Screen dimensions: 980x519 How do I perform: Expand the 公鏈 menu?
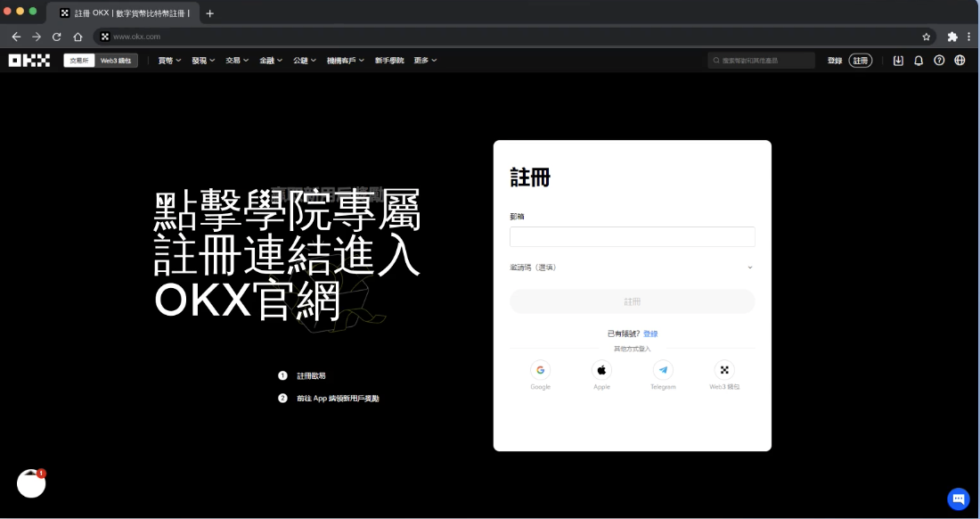click(305, 61)
